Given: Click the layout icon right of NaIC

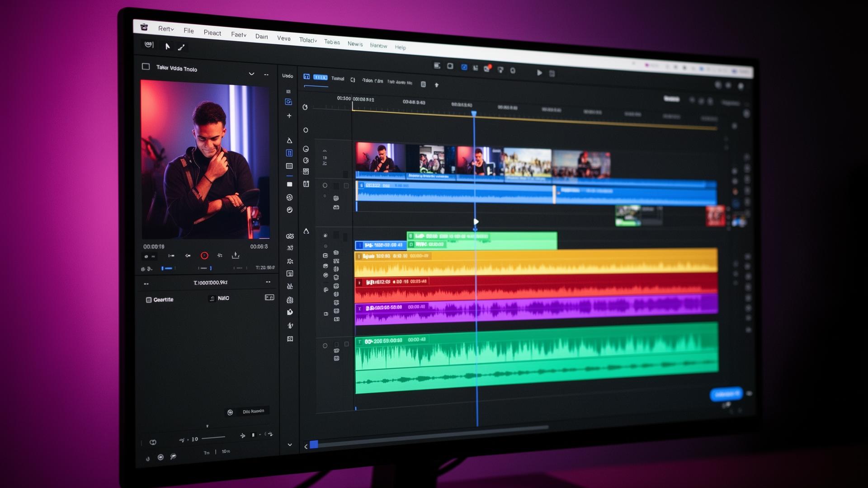Looking at the screenshot, I should click(x=269, y=297).
